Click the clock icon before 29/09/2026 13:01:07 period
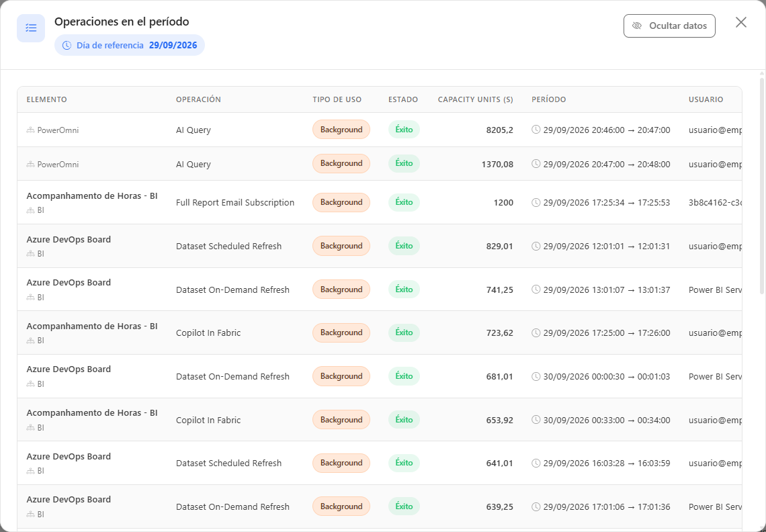This screenshot has width=766, height=532. tap(536, 290)
